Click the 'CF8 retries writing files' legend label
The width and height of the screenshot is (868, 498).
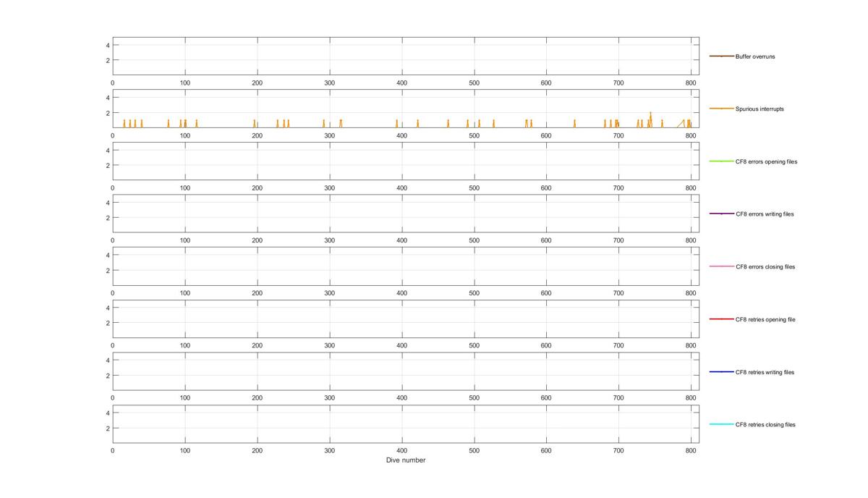click(765, 373)
